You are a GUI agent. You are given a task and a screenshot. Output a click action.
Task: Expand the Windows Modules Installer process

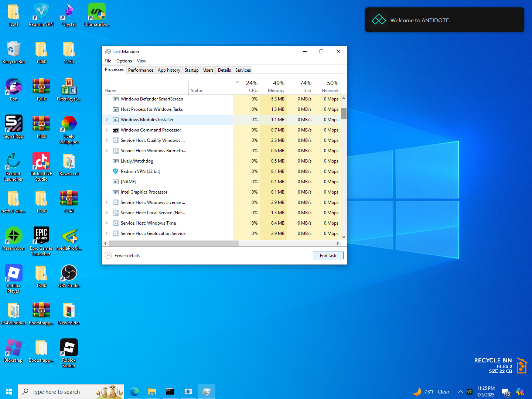click(x=107, y=120)
